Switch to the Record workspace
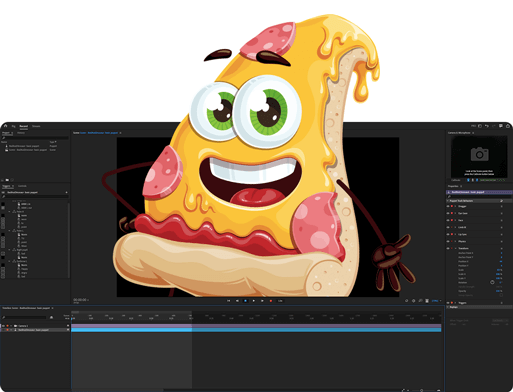The image size is (513, 392). 24,126
